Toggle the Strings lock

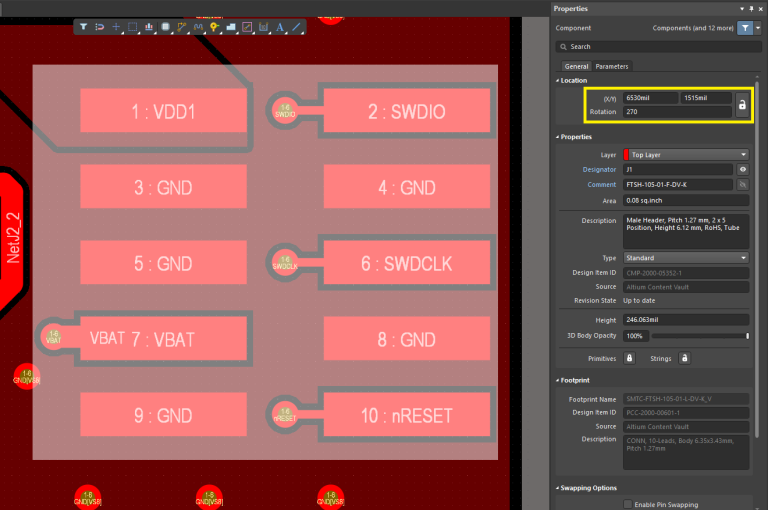[684, 358]
